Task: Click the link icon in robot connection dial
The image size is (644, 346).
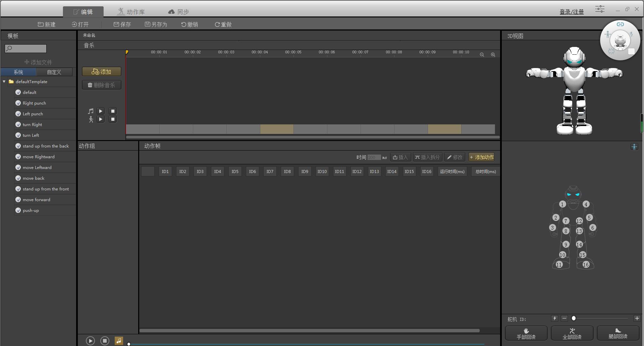Action: coord(620,24)
